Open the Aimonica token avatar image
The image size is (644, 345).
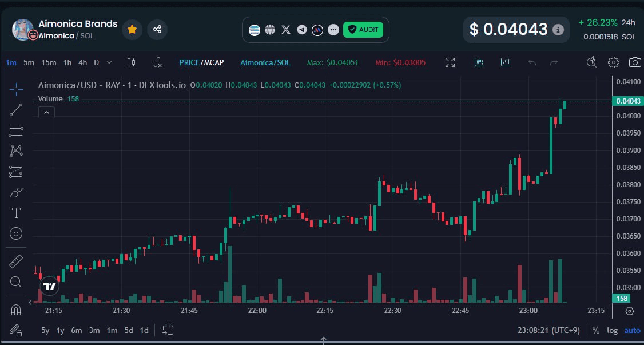22,30
